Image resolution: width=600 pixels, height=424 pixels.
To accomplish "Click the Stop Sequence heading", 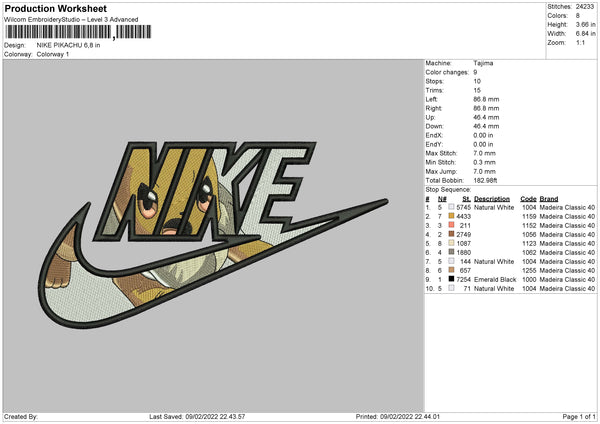I will coord(448,189).
